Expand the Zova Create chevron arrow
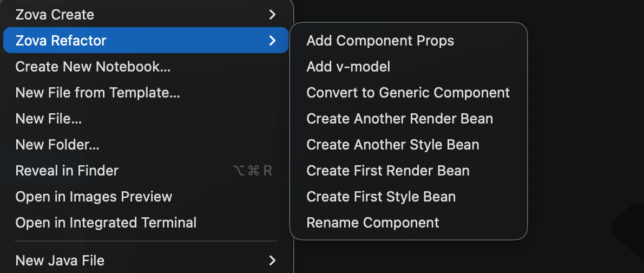The image size is (644, 273). point(272,15)
